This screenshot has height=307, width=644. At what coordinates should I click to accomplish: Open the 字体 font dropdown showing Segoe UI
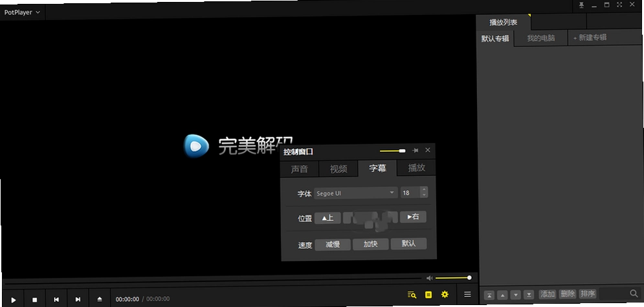[x=356, y=193]
